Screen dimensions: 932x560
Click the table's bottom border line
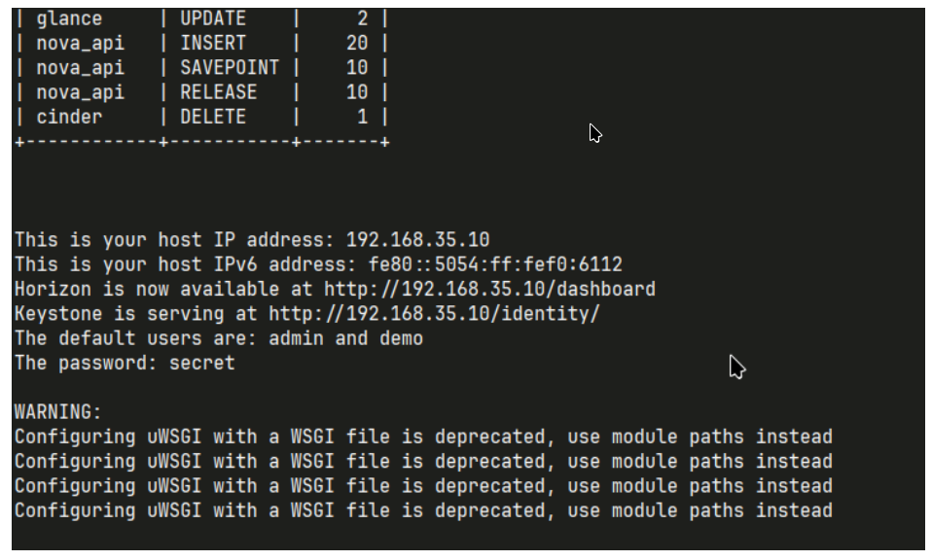pos(202,142)
